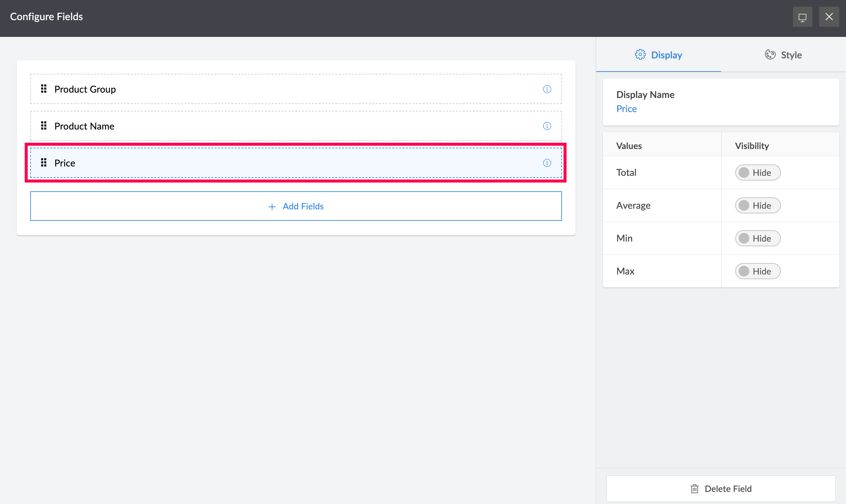Grab the Product Group drag handle
846x504 pixels.
pos(44,89)
